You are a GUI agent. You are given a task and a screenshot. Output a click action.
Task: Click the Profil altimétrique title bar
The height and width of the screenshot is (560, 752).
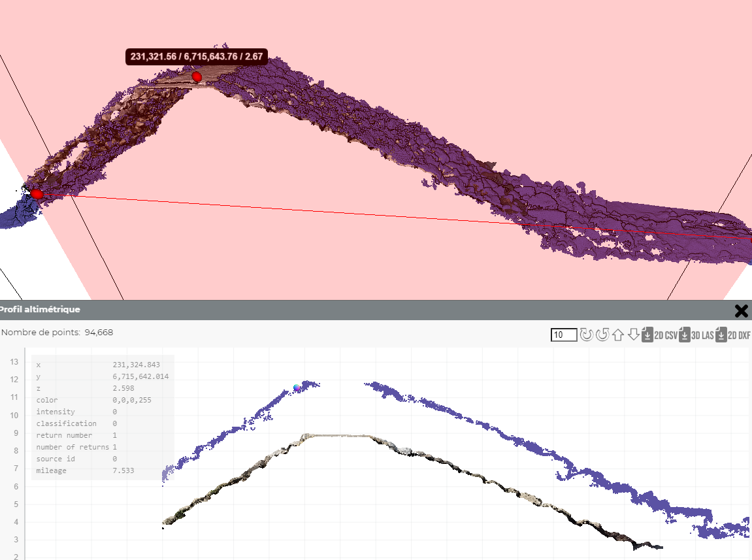[x=42, y=310]
